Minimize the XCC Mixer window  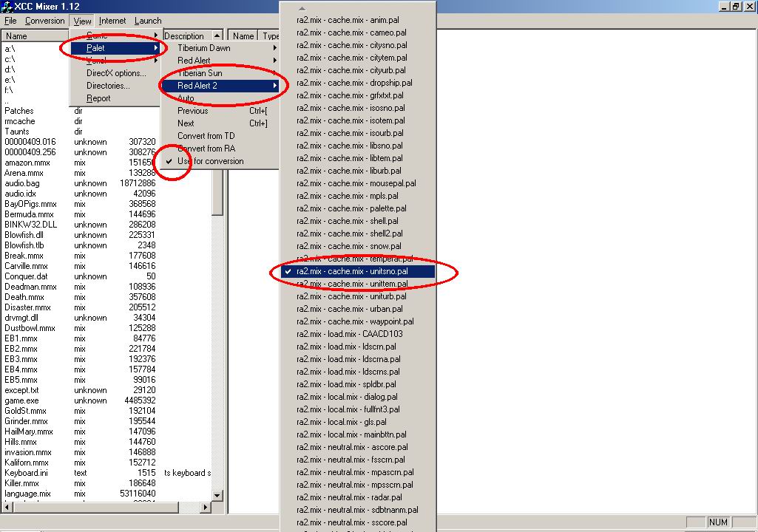pyautogui.click(x=724, y=7)
